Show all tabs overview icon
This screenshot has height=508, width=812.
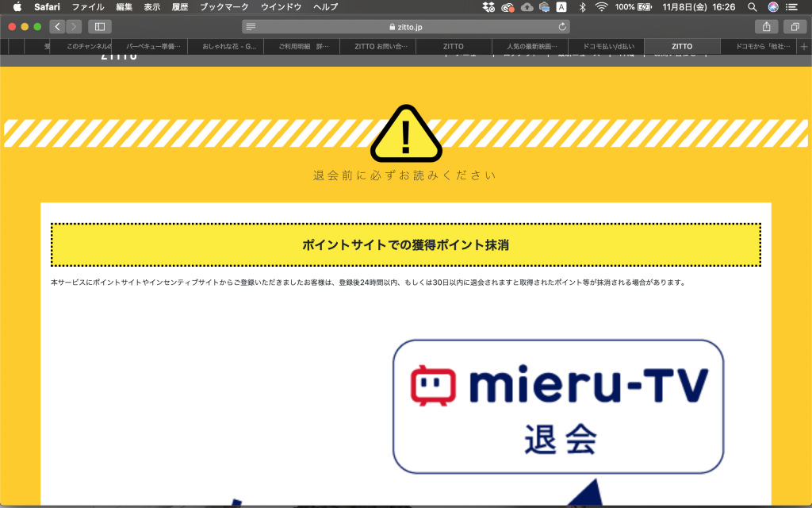(x=795, y=26)
